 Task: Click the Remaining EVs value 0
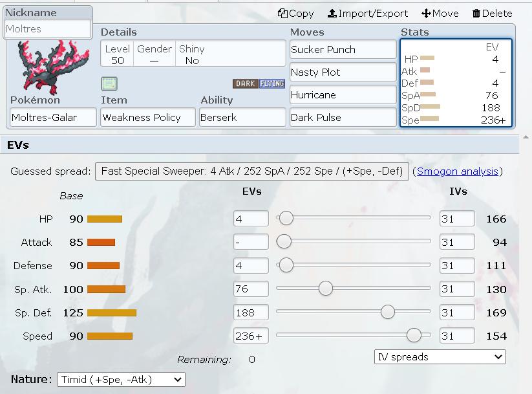pos(251,359)
